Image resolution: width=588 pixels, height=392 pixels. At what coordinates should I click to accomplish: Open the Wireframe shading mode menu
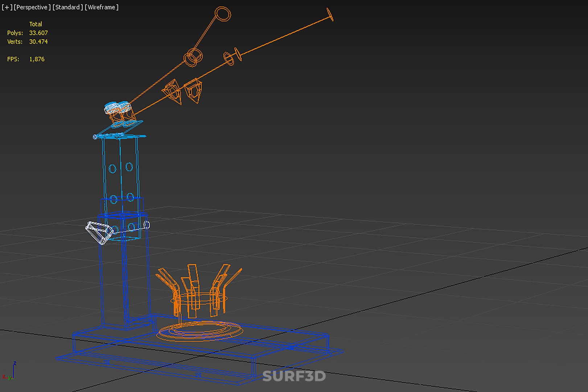click(102, 7)
